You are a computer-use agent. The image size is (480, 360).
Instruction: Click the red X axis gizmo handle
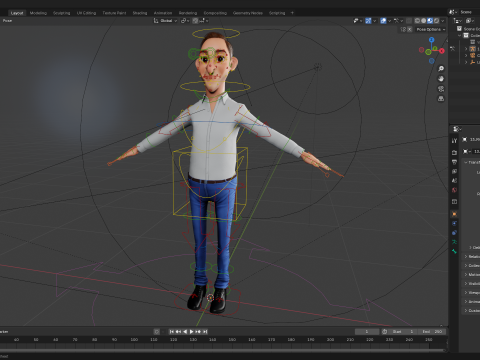coord(442,51)
